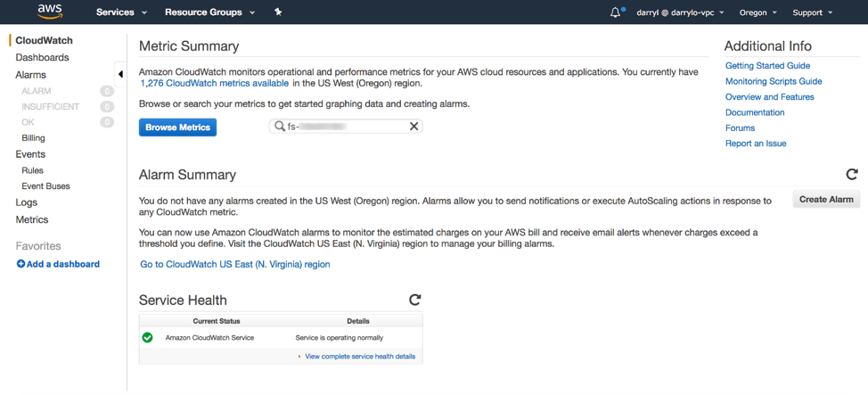The height and width of the screenshot is (395, 868).
Task: Click Add a dashboard link
Action: [63, 264]
